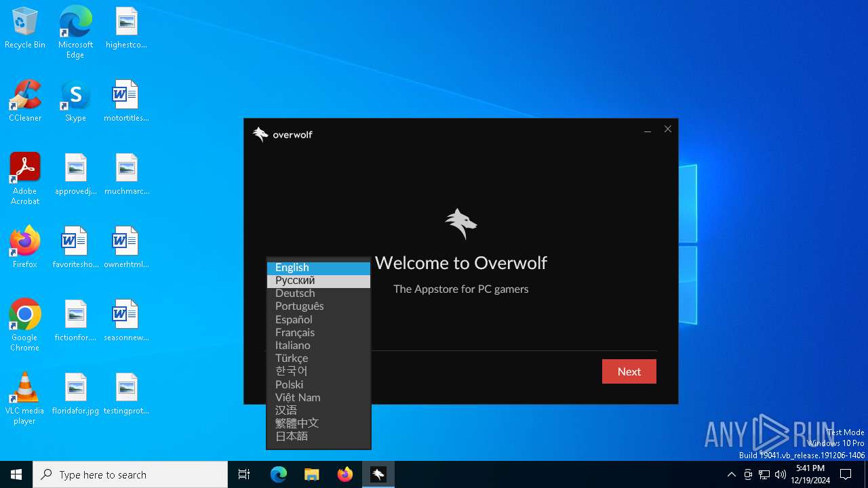This screenshot has height=488, width=868.
Task: Choose Việt Nam language option
Action: click(319, 397)
